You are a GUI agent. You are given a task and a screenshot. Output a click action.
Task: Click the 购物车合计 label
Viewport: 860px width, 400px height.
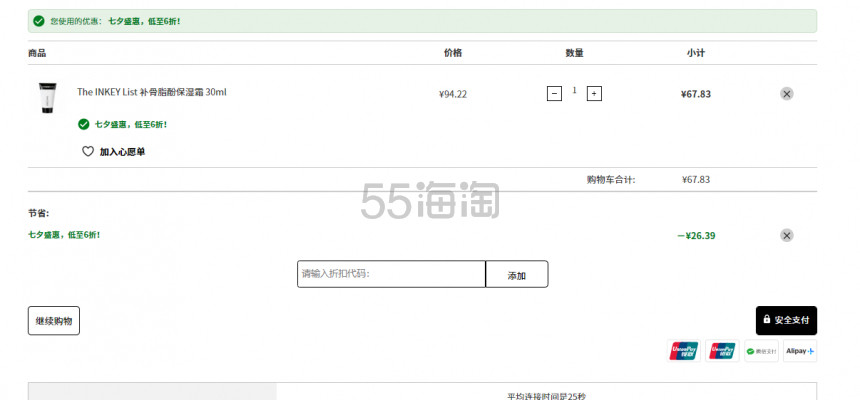pyautogui.click(x=611, y=179)
